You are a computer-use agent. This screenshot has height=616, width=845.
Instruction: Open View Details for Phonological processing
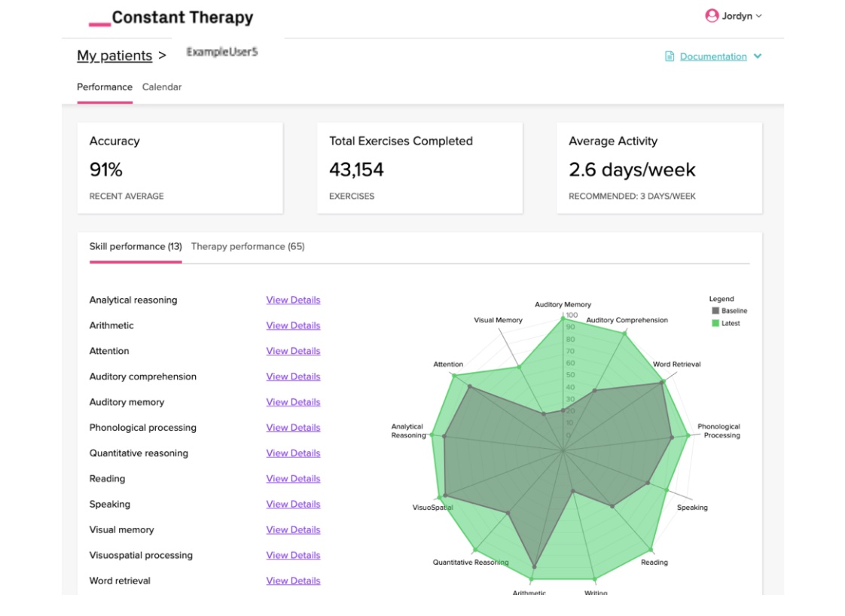coord(293,428)
